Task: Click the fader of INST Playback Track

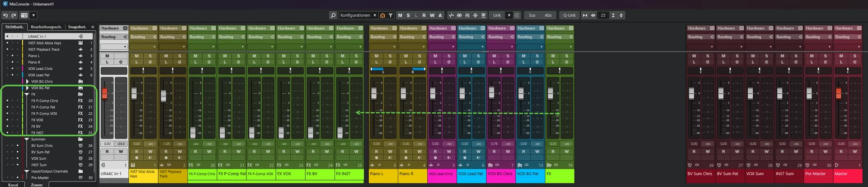Action: (x=164, y=96)
